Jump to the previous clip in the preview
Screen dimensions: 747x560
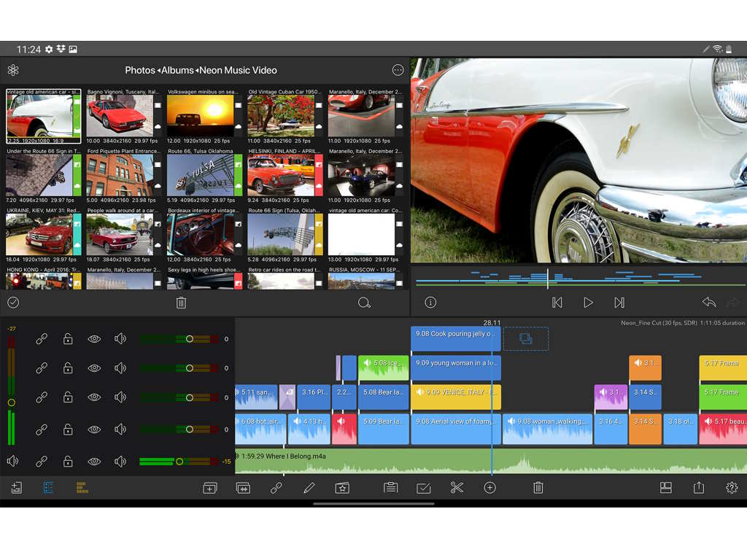point(557,303)
